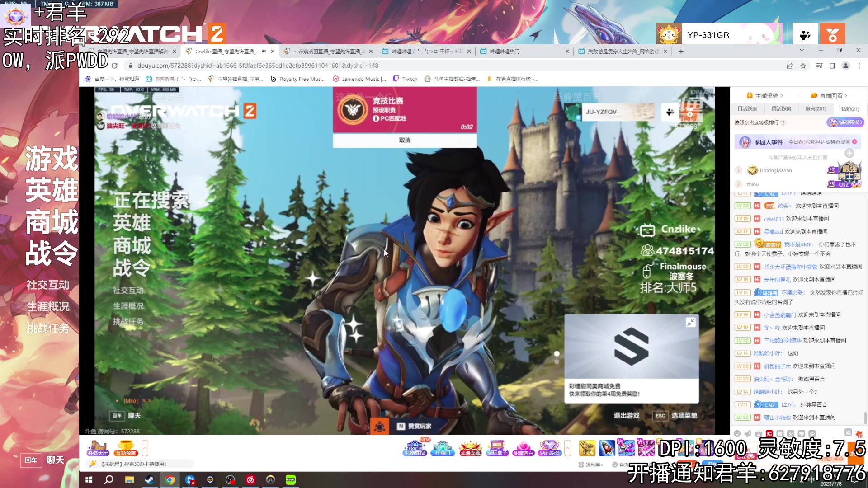The image size is (868, 488).
Task: Open Chrome profile avatar icon
Action: coord(845,66)
